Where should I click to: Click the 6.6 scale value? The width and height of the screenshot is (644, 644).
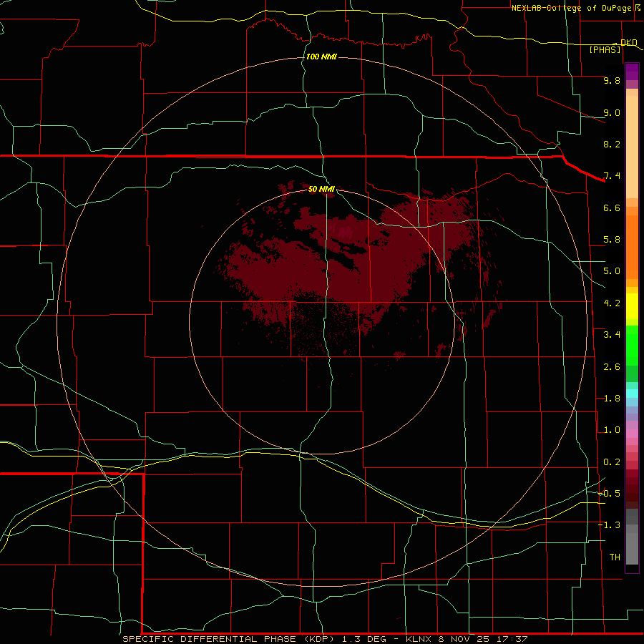612,208
